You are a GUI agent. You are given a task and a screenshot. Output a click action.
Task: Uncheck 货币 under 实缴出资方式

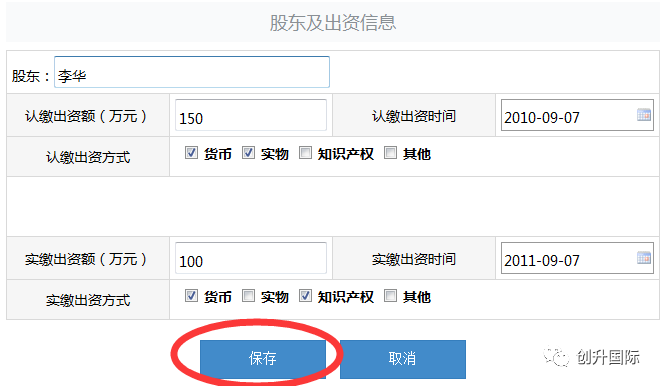click(x=191, y=296)
